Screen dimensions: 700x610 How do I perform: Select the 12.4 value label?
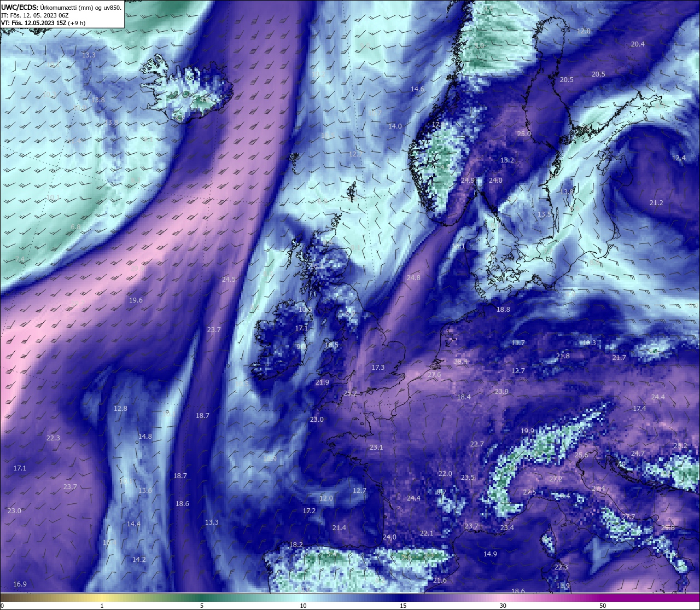click(678, 158)
